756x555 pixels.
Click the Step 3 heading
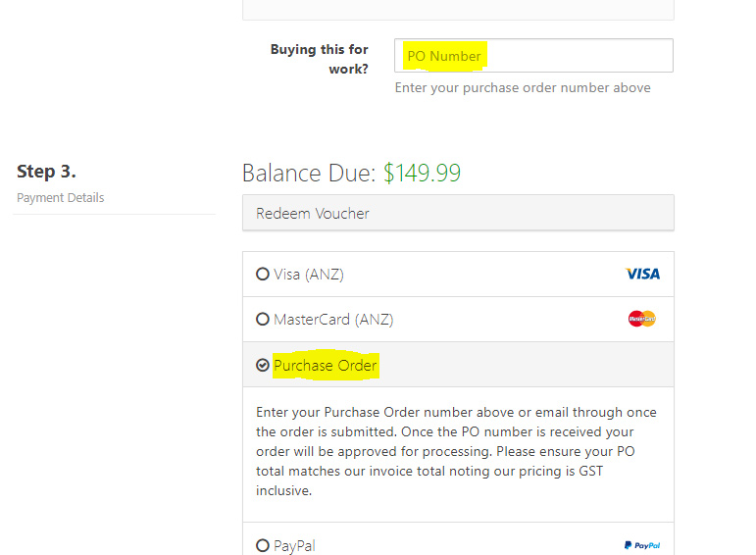[x=46, y=172]
